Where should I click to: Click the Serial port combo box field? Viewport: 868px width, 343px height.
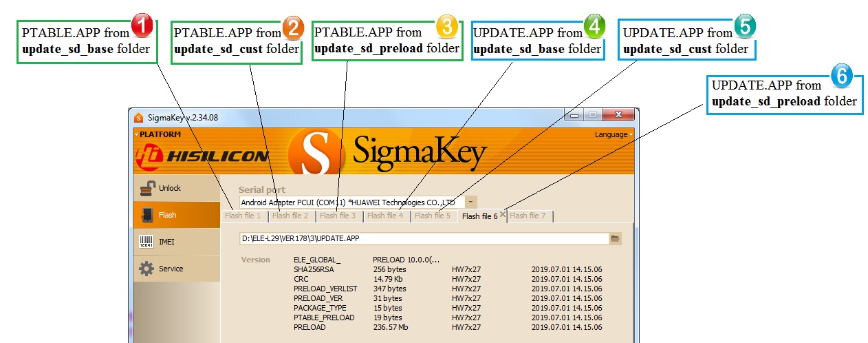tap(358, 202)
